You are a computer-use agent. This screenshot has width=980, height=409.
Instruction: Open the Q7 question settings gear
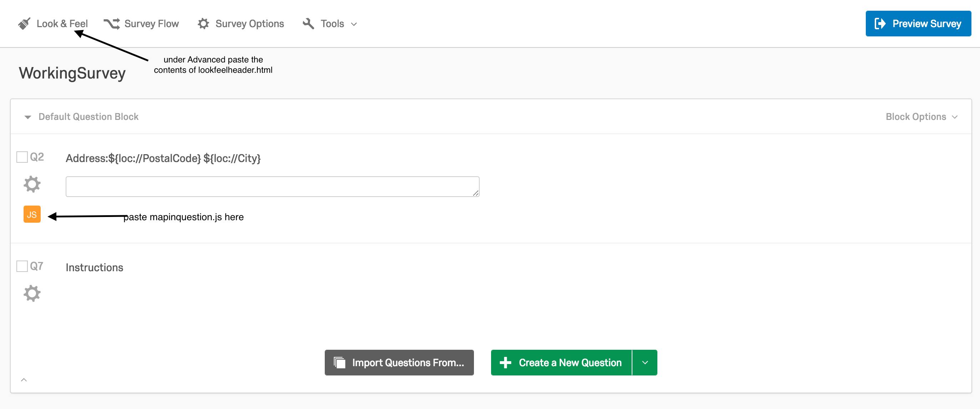click(32, 293)
